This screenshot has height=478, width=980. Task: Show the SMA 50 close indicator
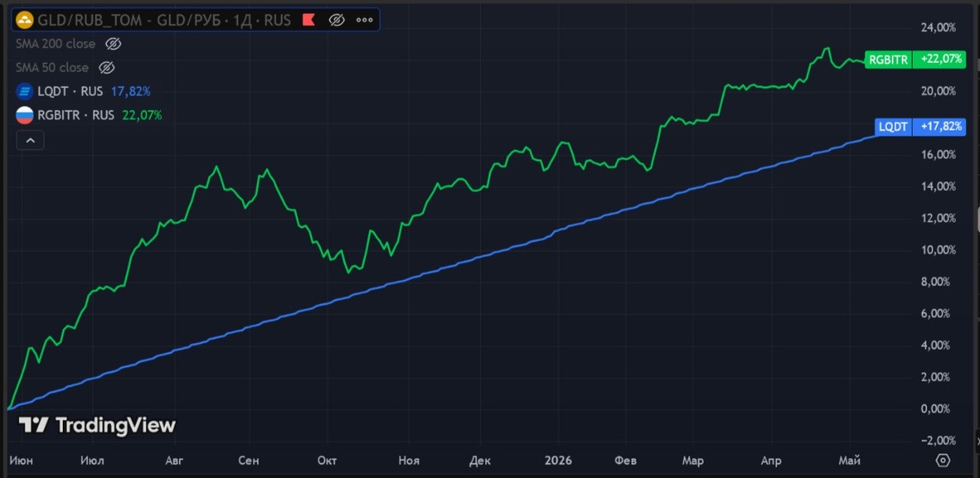tap(106, 68)
